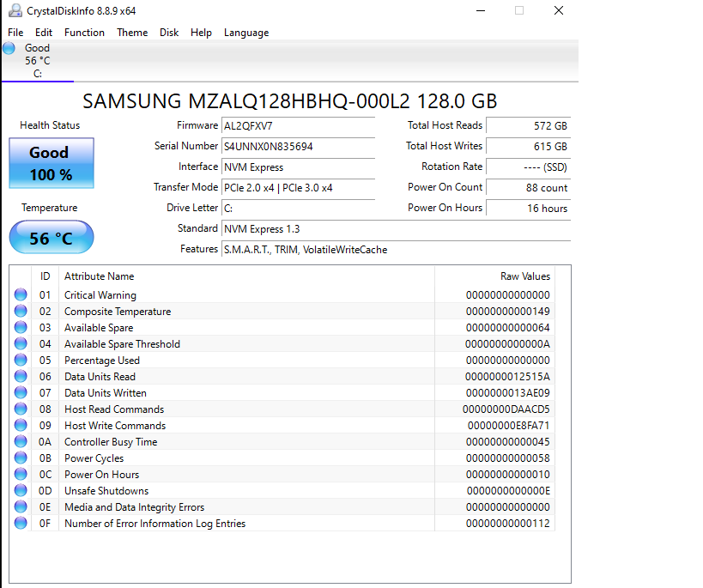The height and width of the screenshot is (588, 703).
Task: Open the Disk menu
Action: pyautogui.click(x=169, y=33)
